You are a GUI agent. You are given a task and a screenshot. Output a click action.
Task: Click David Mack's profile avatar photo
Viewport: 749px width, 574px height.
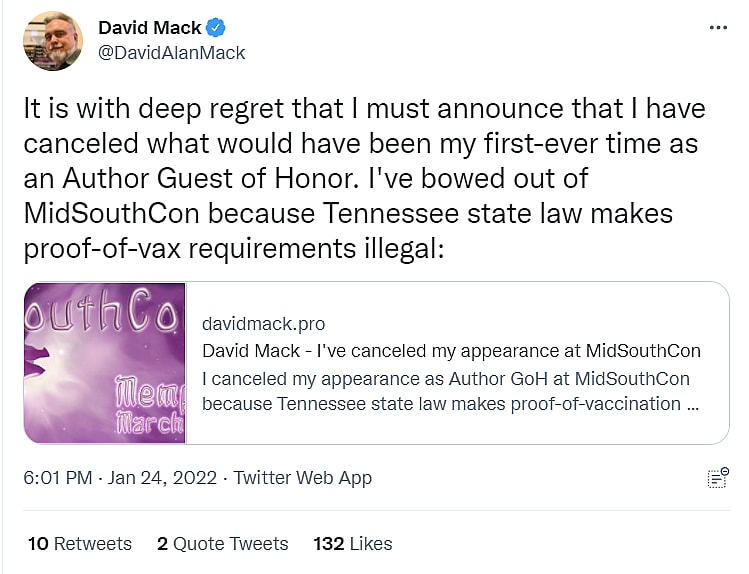53,40
